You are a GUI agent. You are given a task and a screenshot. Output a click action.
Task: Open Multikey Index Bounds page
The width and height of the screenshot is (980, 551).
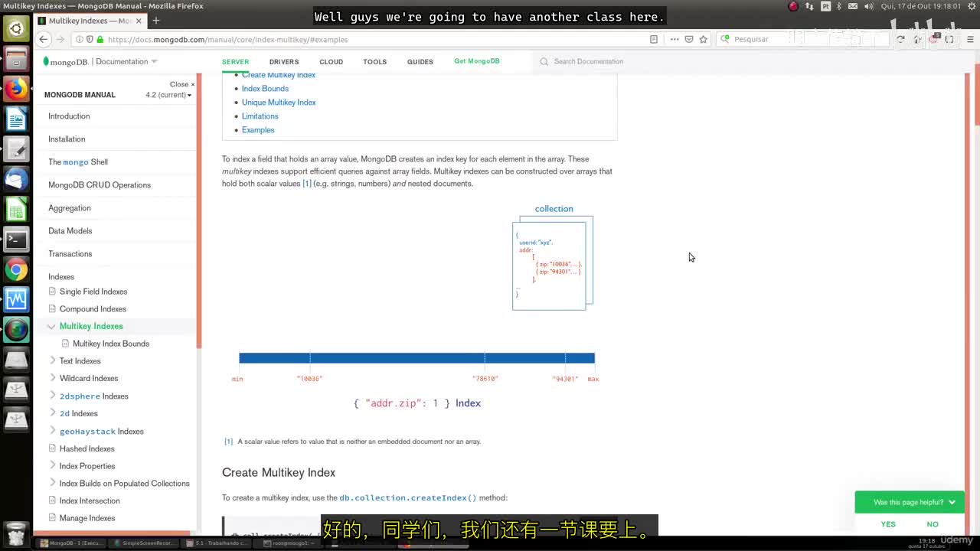coord(111,344)
